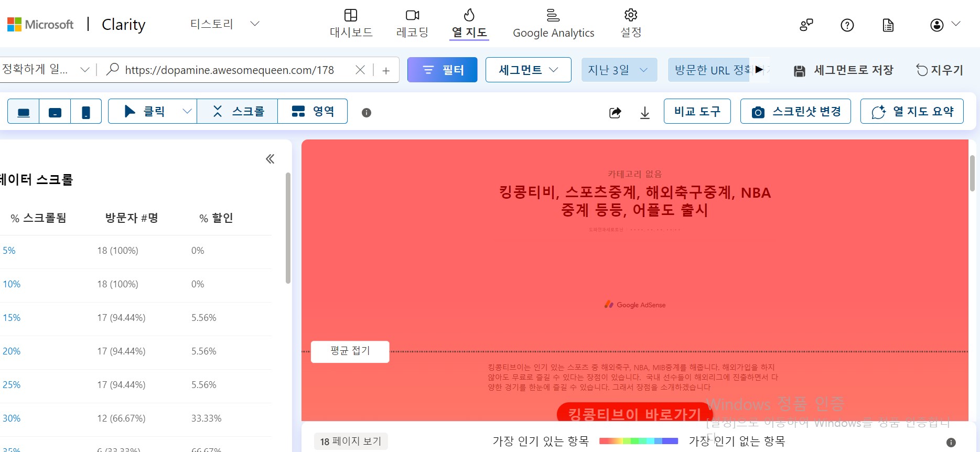Click the % 스크롤됨 column header
Viewport: 980px width, 452px height.
tap(38, 218)
